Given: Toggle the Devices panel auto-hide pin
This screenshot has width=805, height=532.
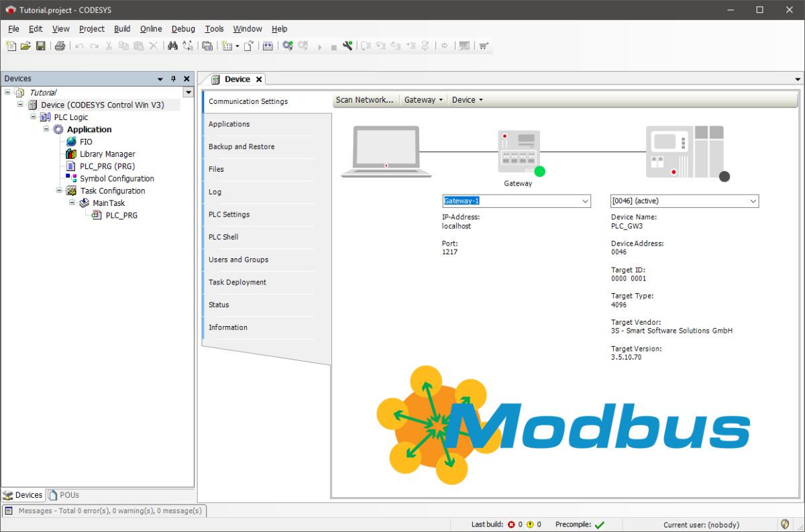Looking at the screenshot, I should click(173, 78).
